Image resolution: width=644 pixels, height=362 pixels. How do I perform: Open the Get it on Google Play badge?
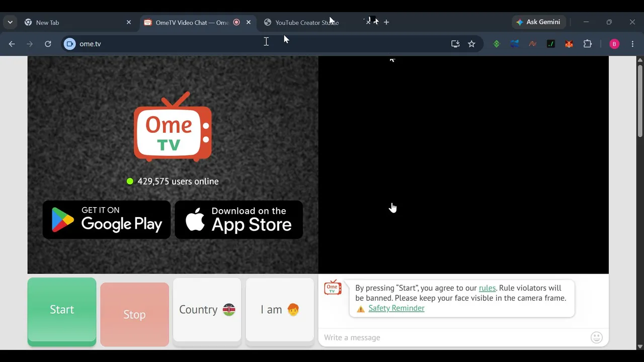pos(107,220)
